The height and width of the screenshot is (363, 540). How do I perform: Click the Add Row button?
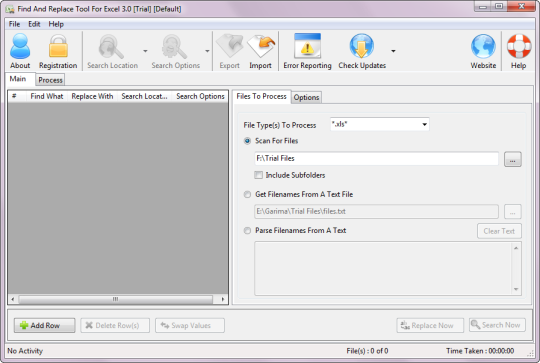click(44, 325)
